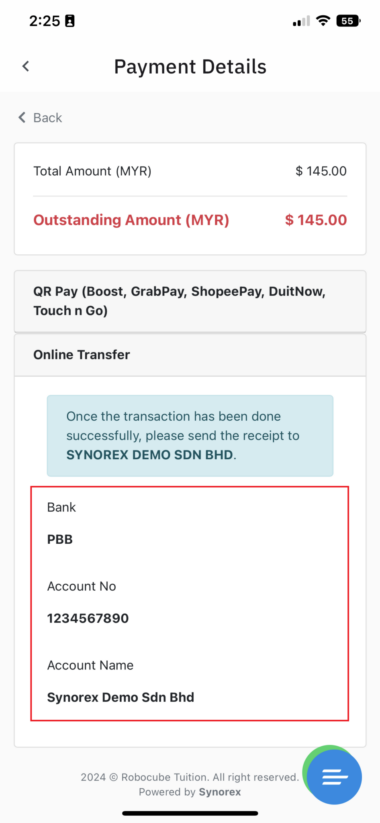380x823 pixels.
Task: Open the blue floating menu button
Action: [x=334, y=777]
